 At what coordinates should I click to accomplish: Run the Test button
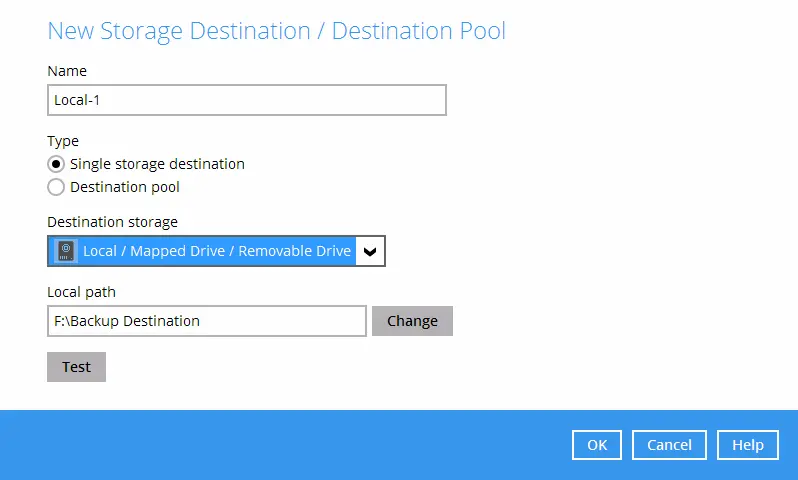pyautogui.click(x=76, y=367)
